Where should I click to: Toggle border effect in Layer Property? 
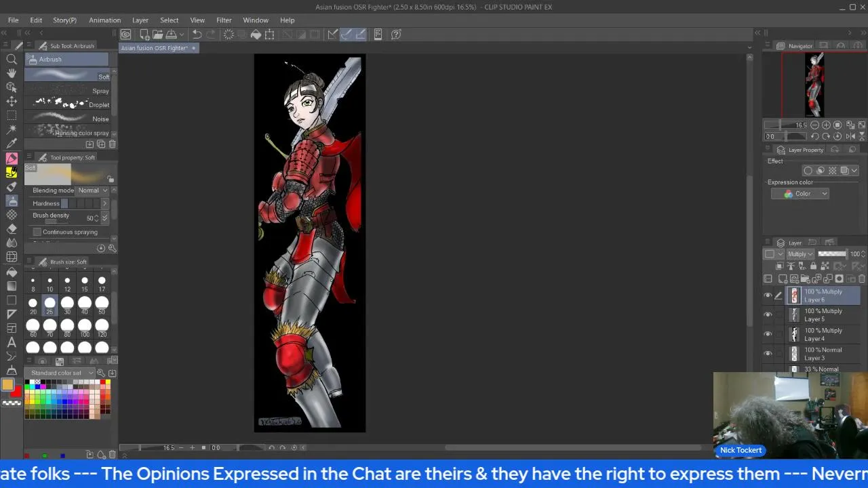point(808,171)
